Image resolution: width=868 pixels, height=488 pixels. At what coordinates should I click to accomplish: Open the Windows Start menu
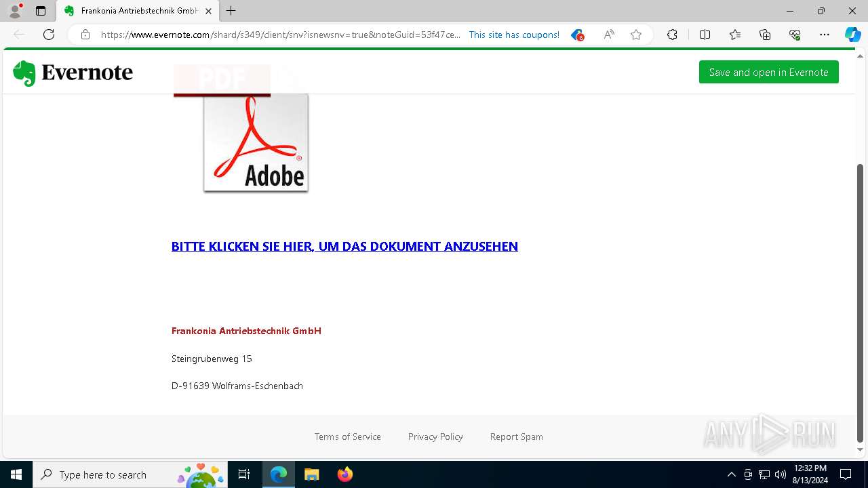click(16, 474)
